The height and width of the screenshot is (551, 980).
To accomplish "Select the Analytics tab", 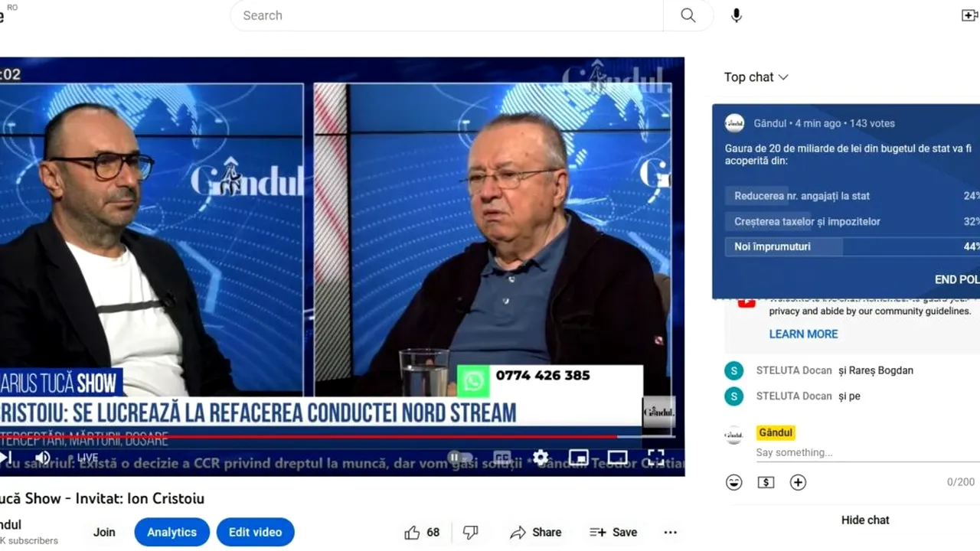I will tap(171, 532).
